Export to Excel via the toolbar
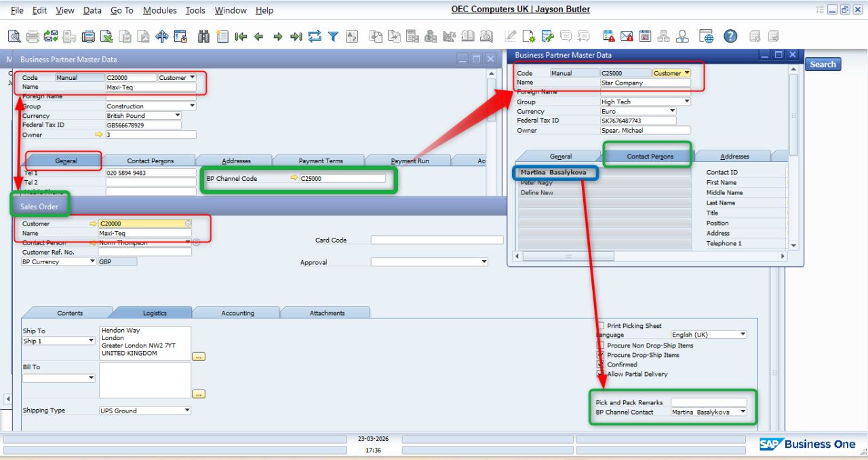868x460 pixels. tap(106, 36)
